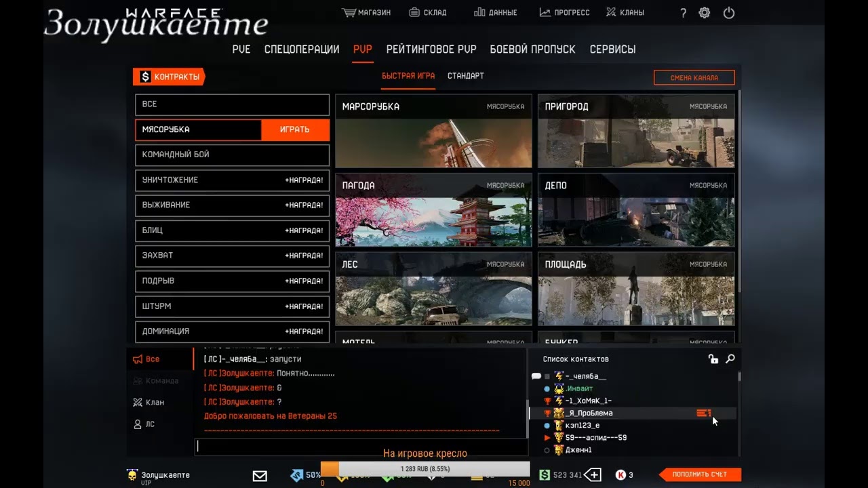Switch to the Стандарт tab
The image size is (868, 488).
[466, 76]
